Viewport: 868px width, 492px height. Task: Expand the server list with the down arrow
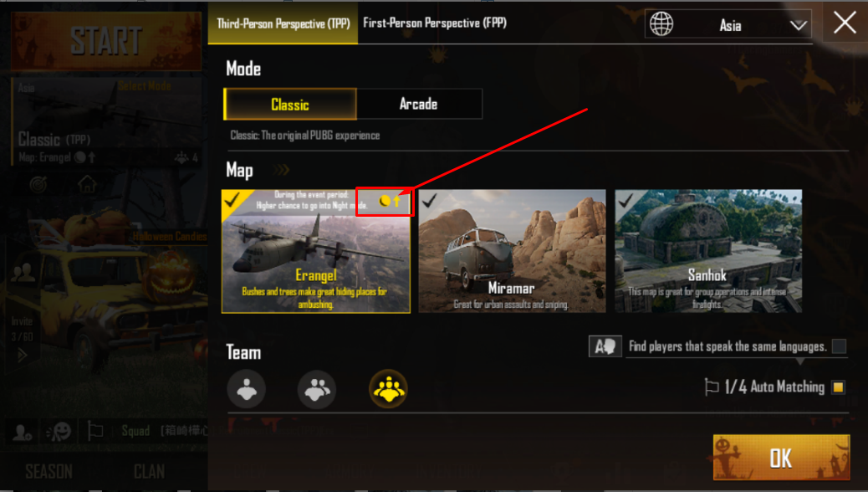point(799,25)
